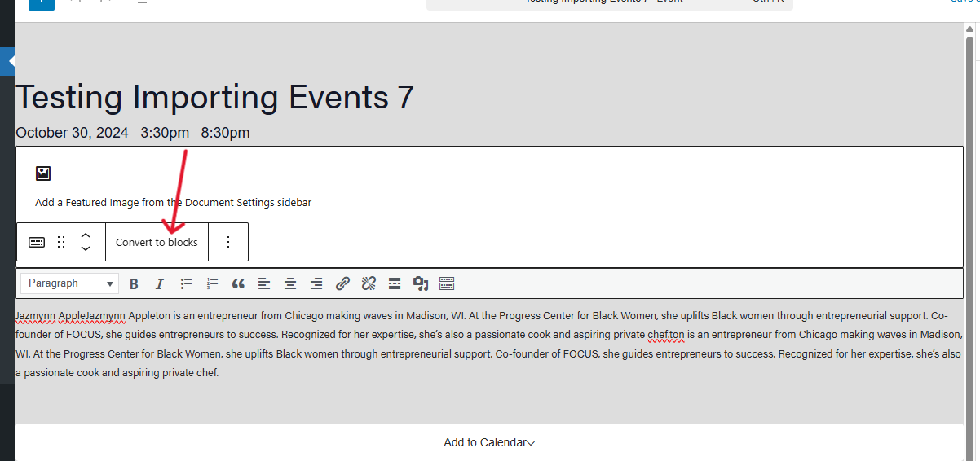Click the Convert to blocks button

pos(157,242)
